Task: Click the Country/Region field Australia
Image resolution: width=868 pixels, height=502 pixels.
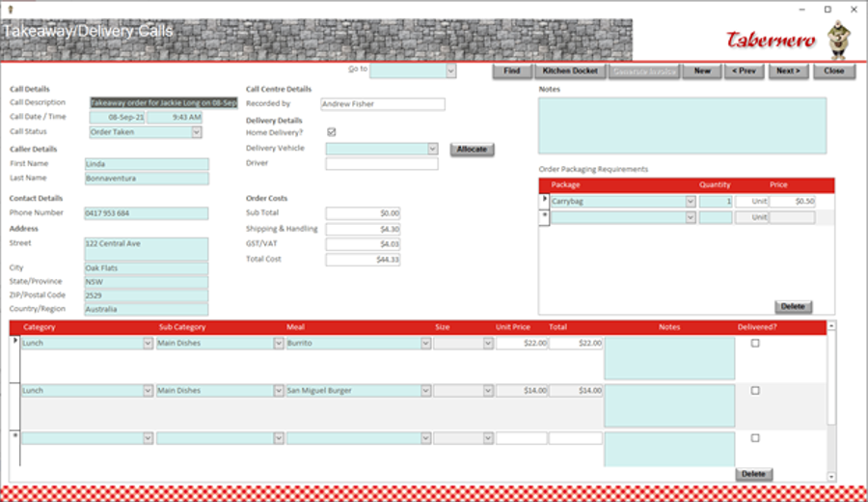Action: [147, 309]
